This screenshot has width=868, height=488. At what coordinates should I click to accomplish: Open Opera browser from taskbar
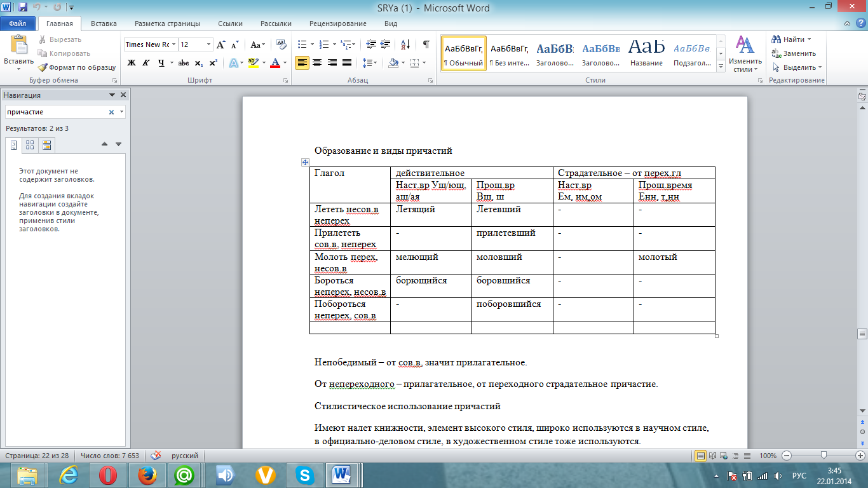tap(108, 475)
